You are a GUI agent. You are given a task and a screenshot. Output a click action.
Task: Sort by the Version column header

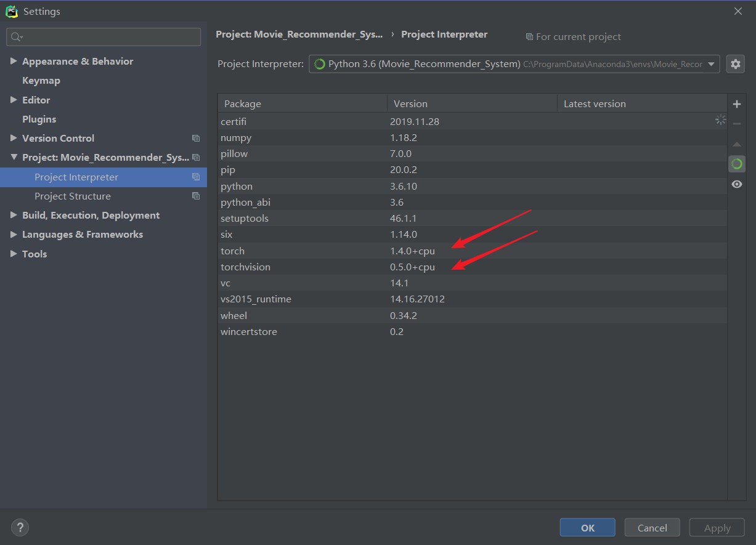pyautogui.click(x=472, y=103)
